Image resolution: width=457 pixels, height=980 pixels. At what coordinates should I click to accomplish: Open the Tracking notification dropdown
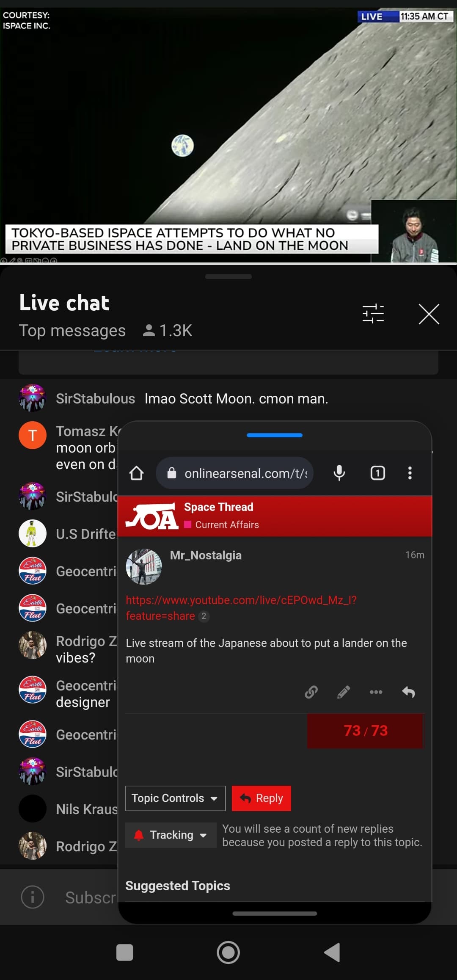pos(171,835)
